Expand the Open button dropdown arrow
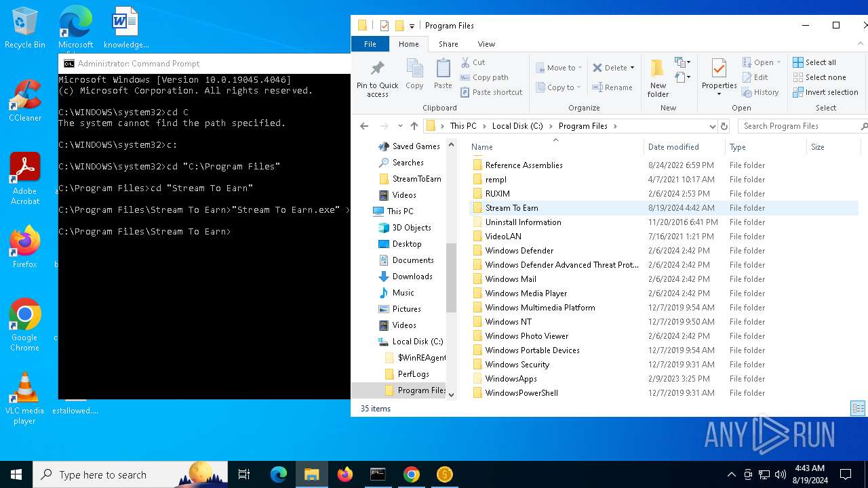The width and height of the screenshot is (868, 488). (778, 62)
